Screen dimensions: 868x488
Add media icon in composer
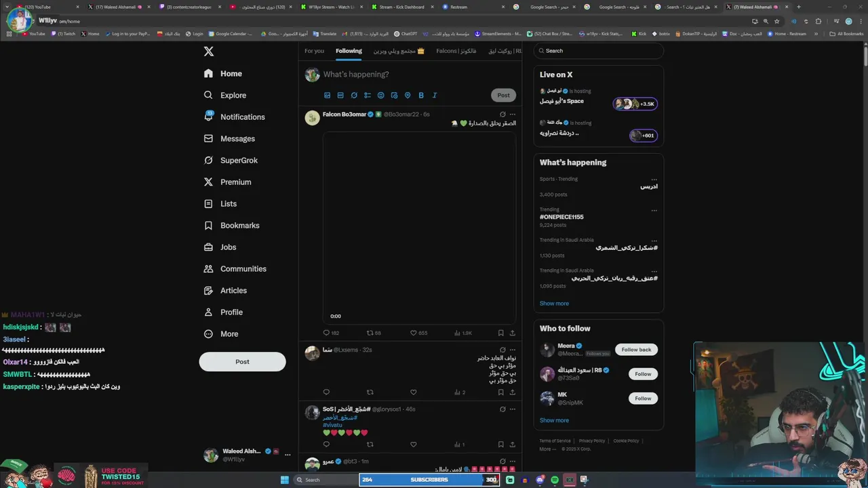(x=327, y=96)
